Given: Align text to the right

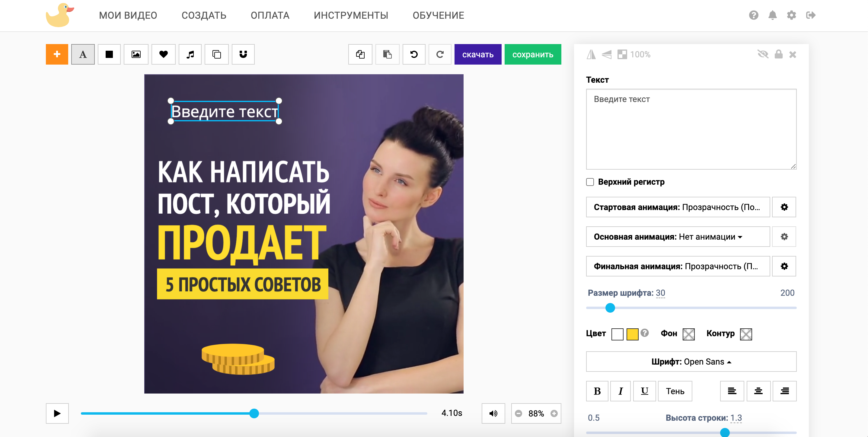Looking at the screenshot, I should click(x=785, y=391).
